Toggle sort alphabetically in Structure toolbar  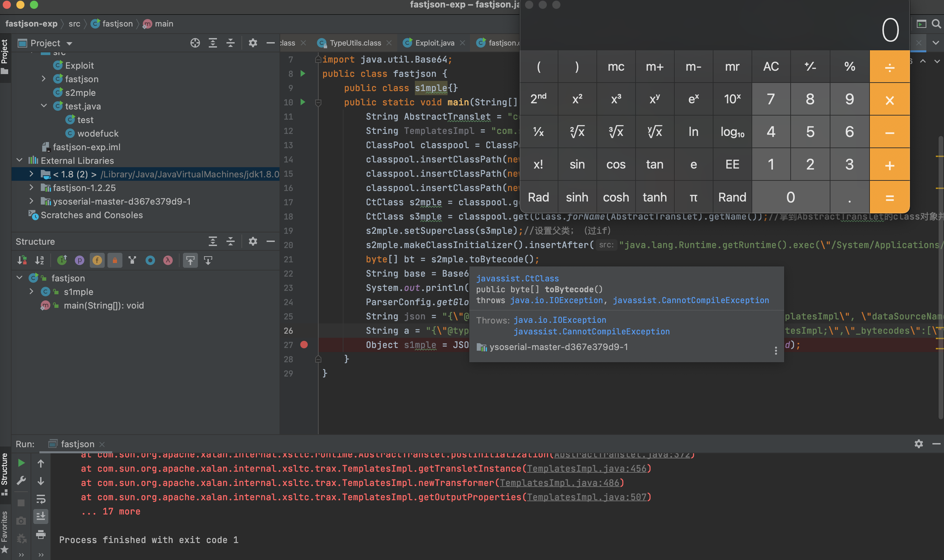39,260
